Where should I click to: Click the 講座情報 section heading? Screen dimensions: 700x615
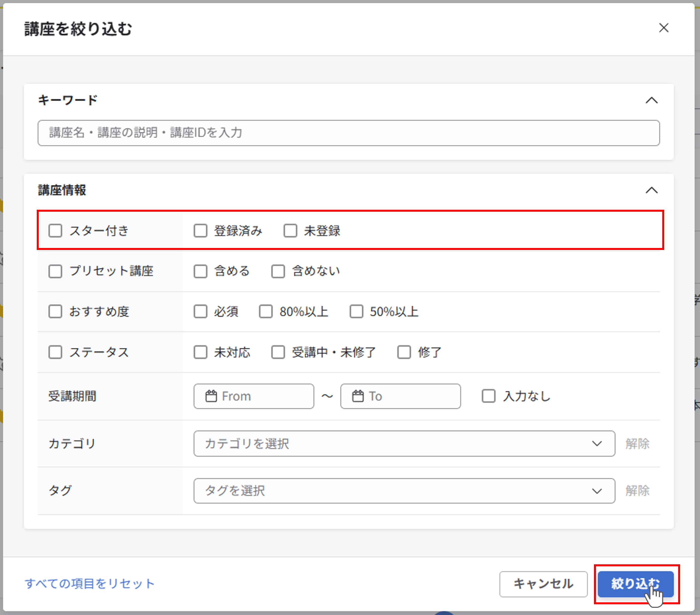pyautogui.click(x=62, y=190)
